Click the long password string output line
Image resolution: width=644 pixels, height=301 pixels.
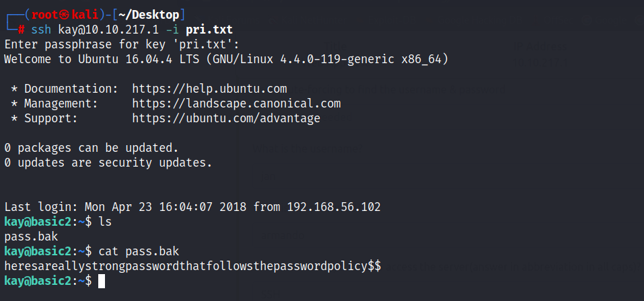(x=192, y=266)
